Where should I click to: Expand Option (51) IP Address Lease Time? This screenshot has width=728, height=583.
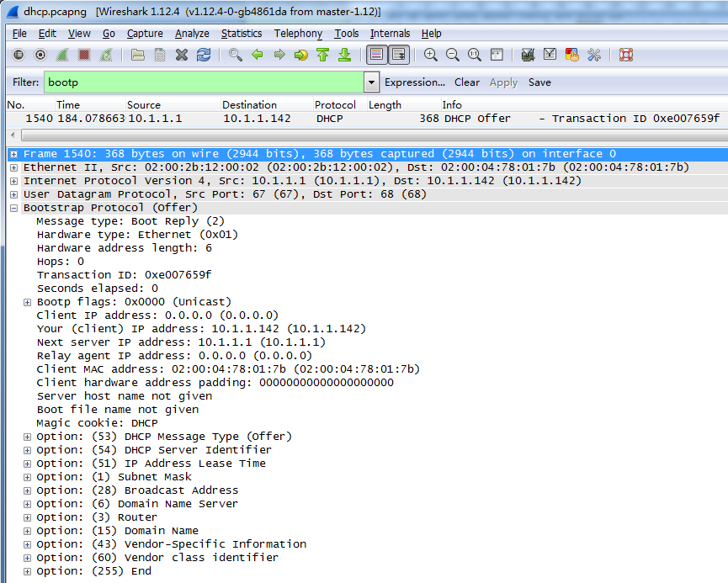28,464
